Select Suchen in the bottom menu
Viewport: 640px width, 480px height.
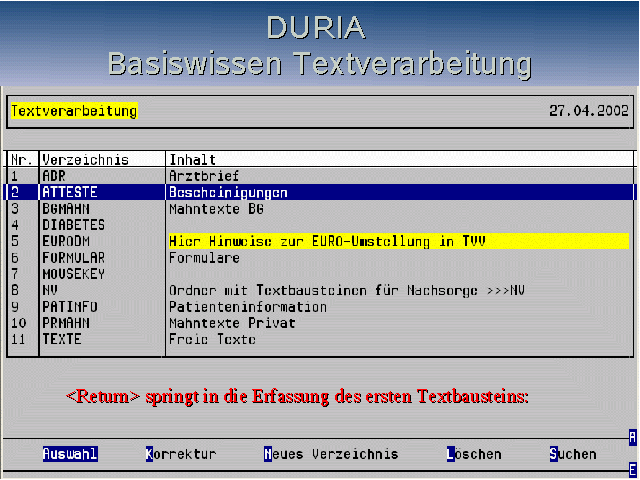point(573,454)
